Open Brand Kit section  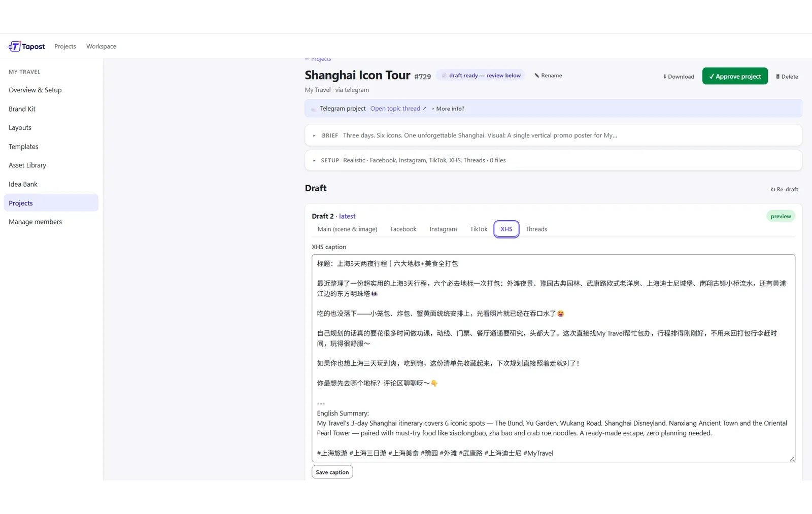[51, 109]
